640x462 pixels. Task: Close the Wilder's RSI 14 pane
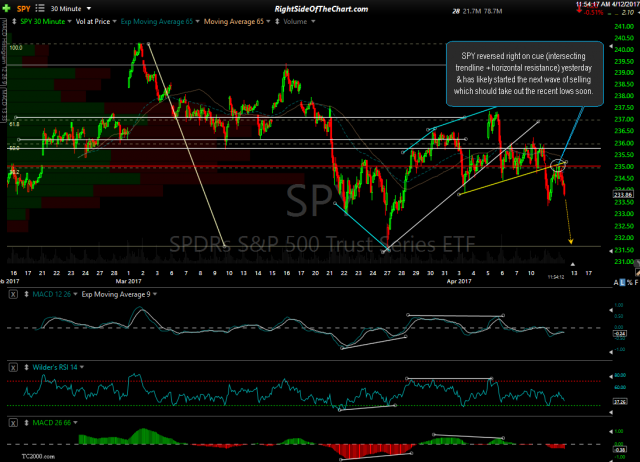pyautogui.click(x=13, y=367)
